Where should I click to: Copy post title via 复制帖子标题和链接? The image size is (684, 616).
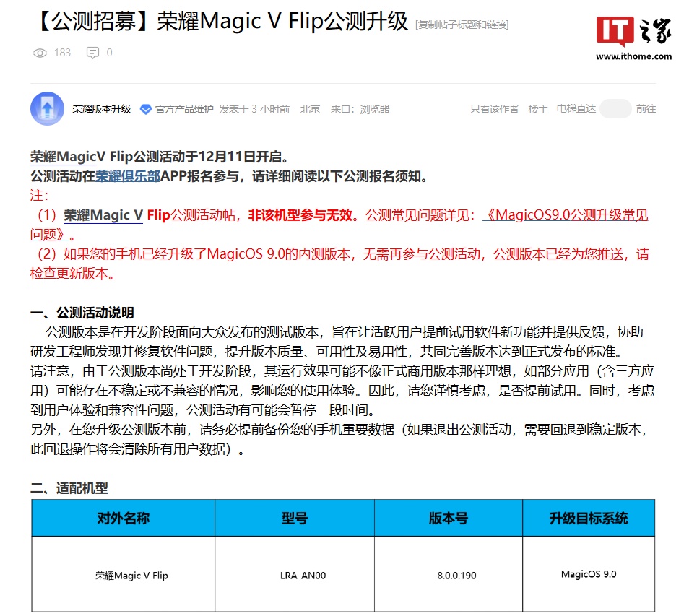click(x=462, y=25)
